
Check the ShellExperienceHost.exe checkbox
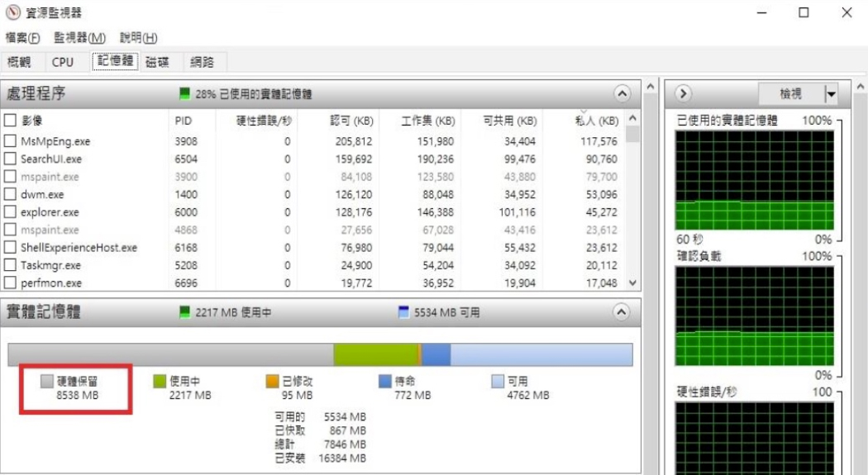[10, 247]
